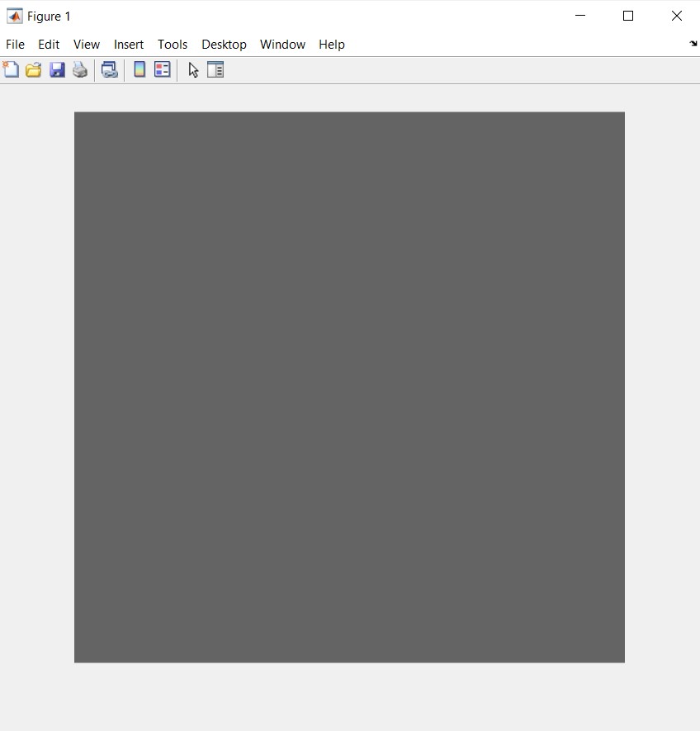700x731 pixels.
Task: Open the Insert menu
Action: click(x=129, y=45)
